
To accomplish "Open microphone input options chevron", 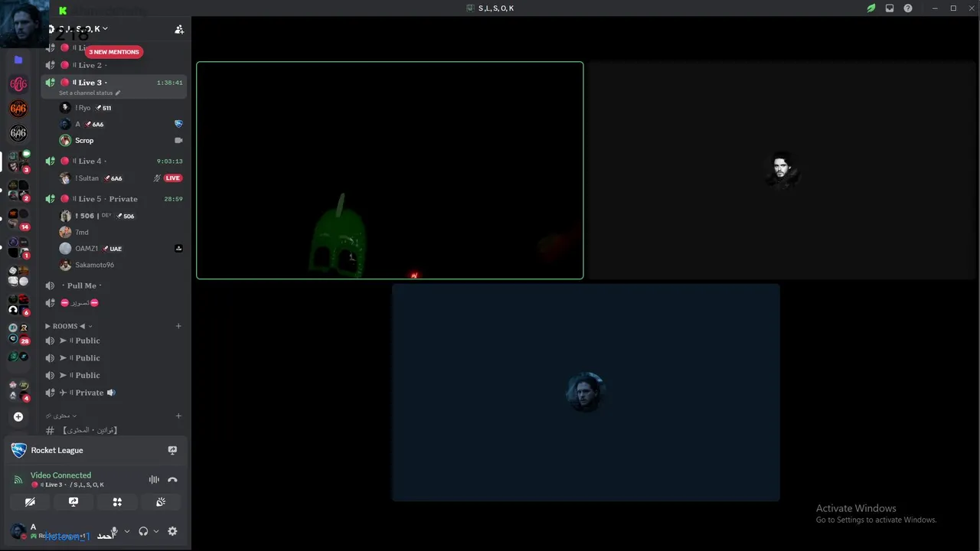I will point(127,531).
